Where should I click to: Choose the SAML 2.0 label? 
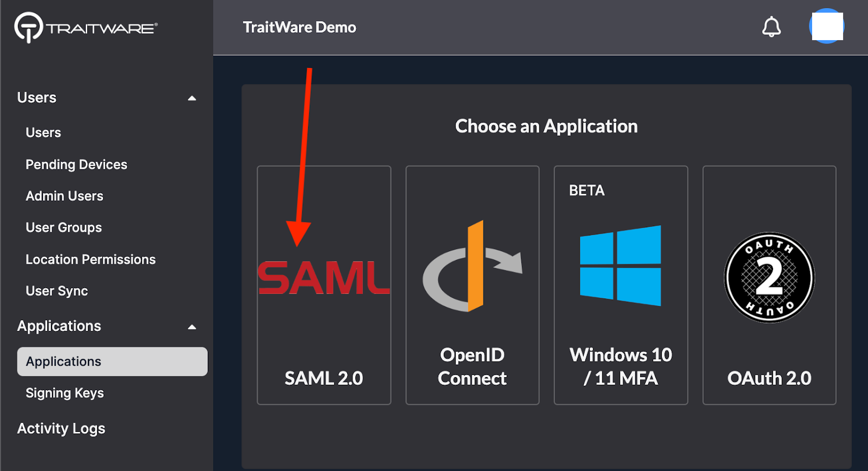coord(324,378)
